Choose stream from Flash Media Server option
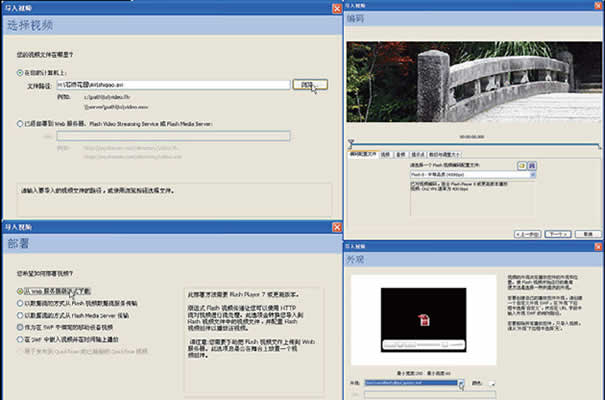Image resolution: width=605 pixels, height=400 pixels. point(20,315)
